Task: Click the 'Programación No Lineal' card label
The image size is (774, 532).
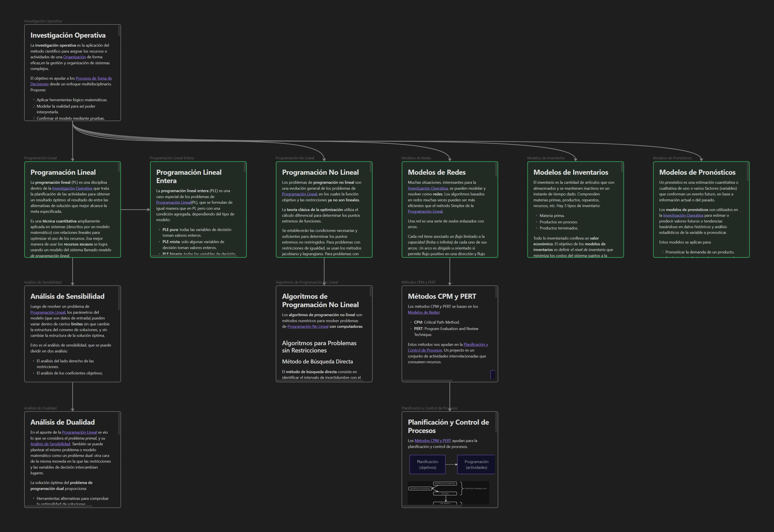Action: point(295,158)
